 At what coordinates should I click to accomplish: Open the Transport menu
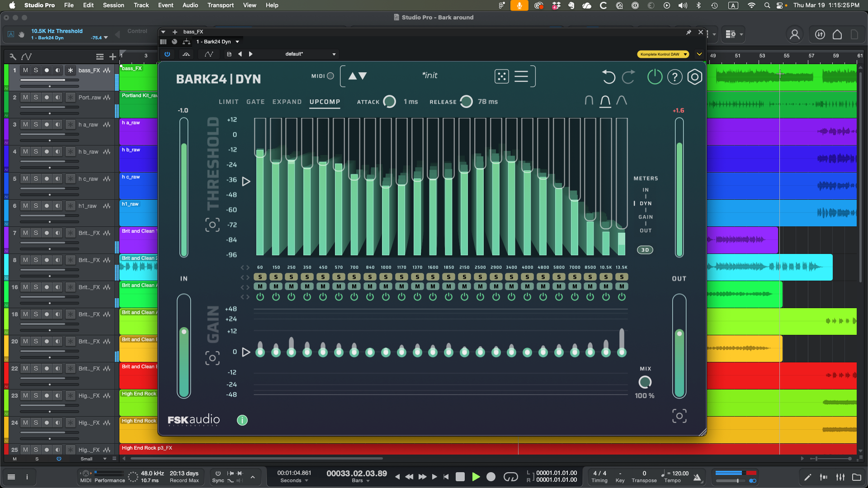[x=221, y=5]
